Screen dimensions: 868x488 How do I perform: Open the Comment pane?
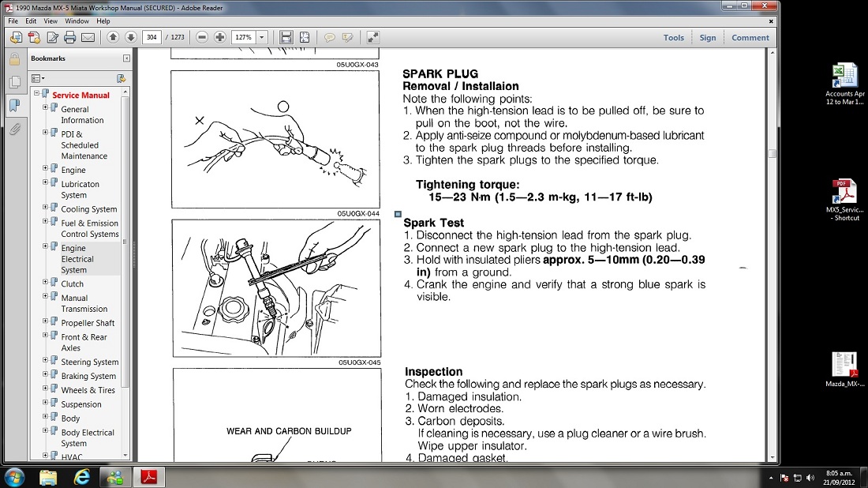tap(750, 38)
